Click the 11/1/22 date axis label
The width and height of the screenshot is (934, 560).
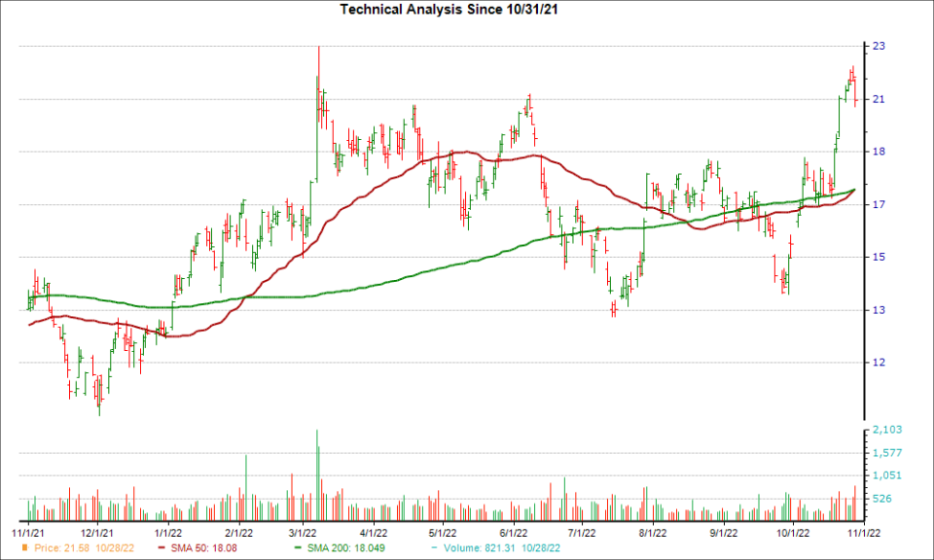click(862, 532)
